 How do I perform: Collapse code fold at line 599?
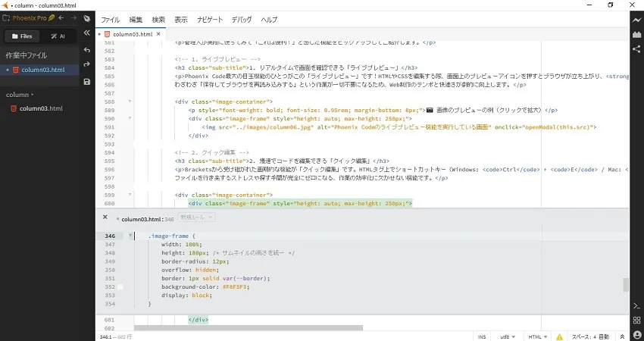[130, 194]
